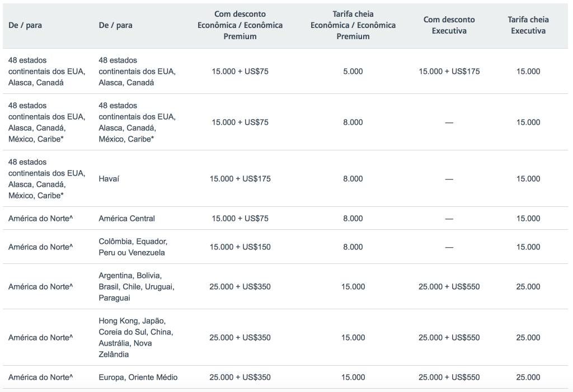Click '8.000' in the Colômbia, Equador row
Screen dimensions: 573x392
353,247
